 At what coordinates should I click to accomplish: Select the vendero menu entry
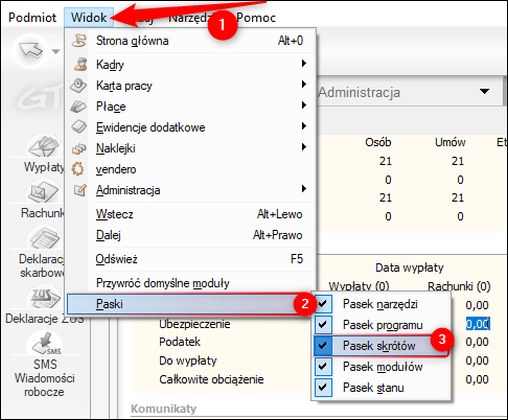191,169
